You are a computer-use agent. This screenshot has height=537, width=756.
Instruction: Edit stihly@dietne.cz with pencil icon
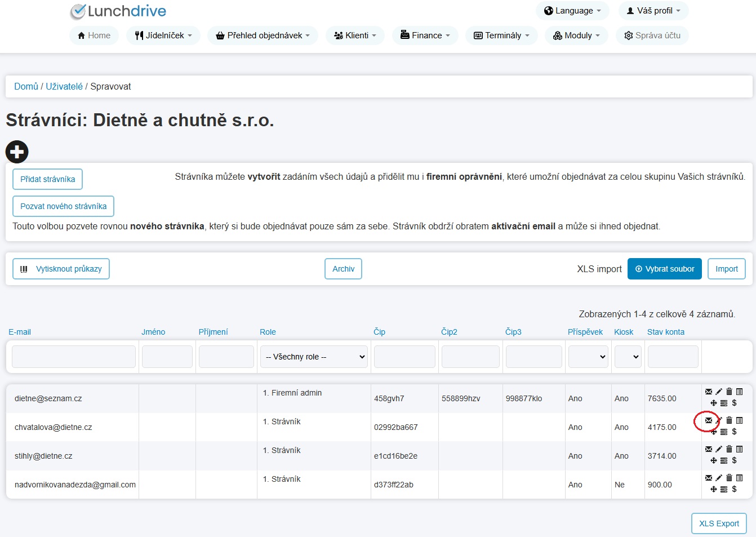tap(719, 449)
